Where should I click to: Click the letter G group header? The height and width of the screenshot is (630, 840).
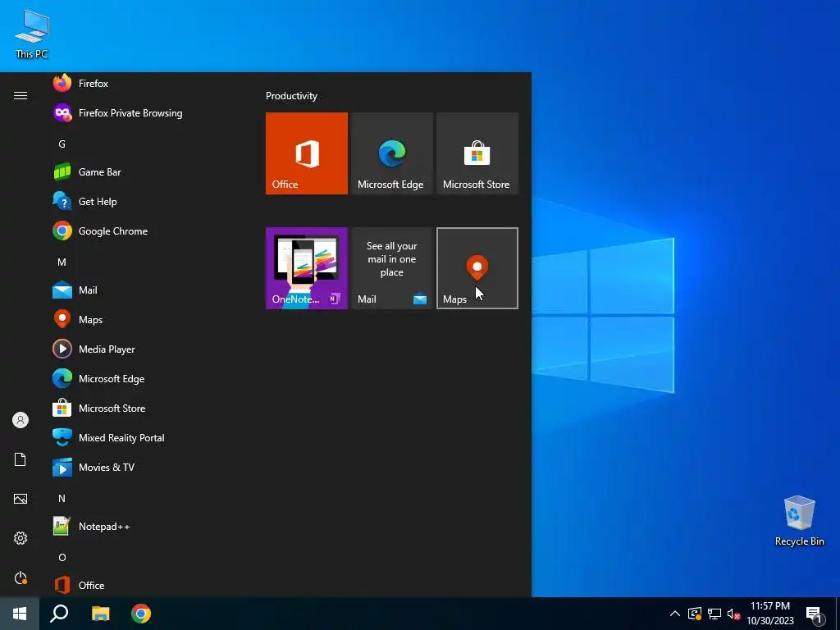click(62, 144)
